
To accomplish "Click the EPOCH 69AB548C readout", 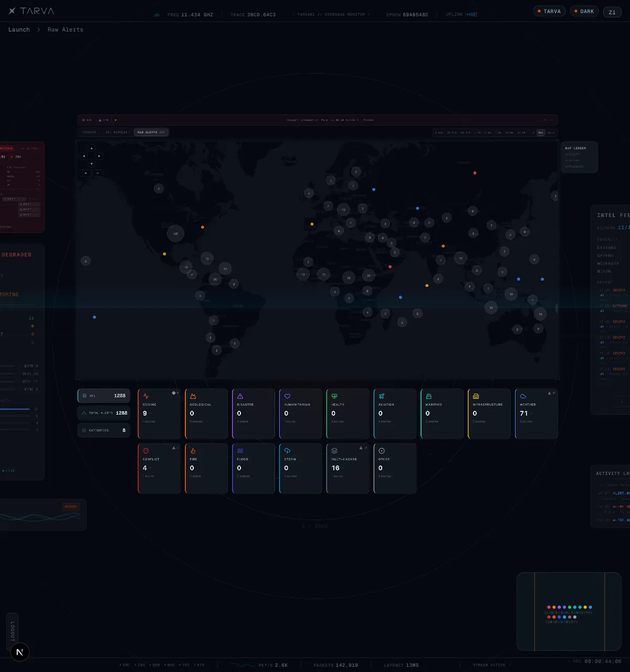I will click(x=407, y=15).
